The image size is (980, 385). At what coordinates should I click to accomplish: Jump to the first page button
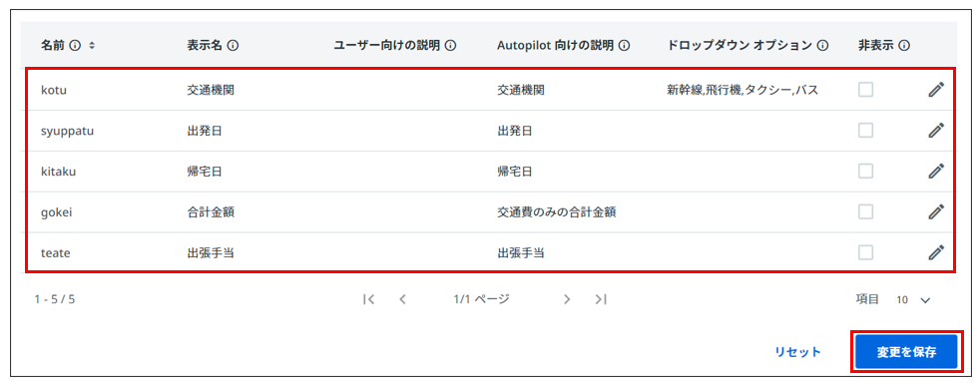(x=369, y=299)
